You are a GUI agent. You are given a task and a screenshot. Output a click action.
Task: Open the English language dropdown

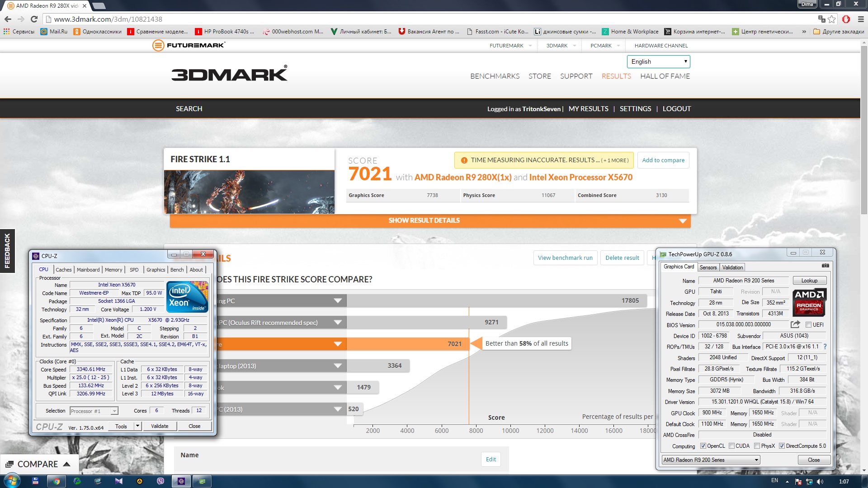658,61
